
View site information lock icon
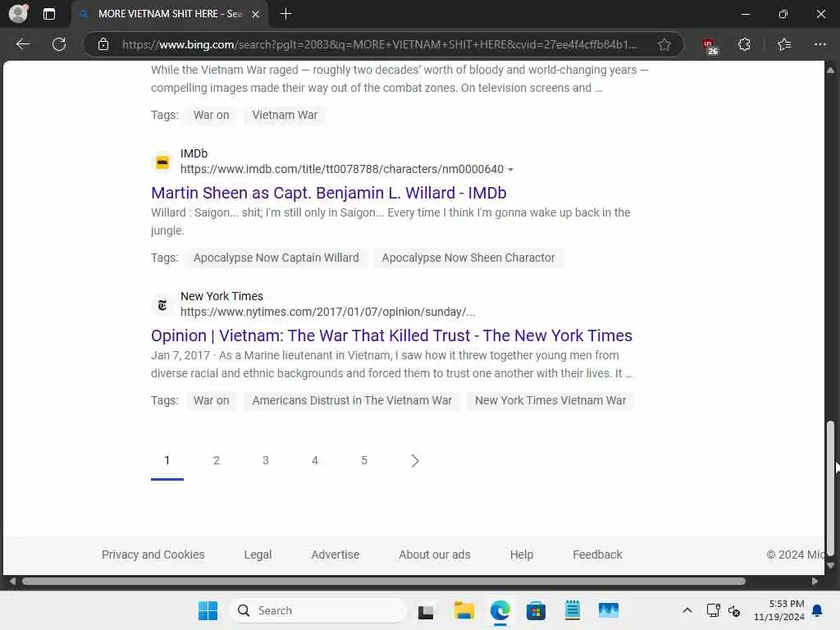point(103,44)
